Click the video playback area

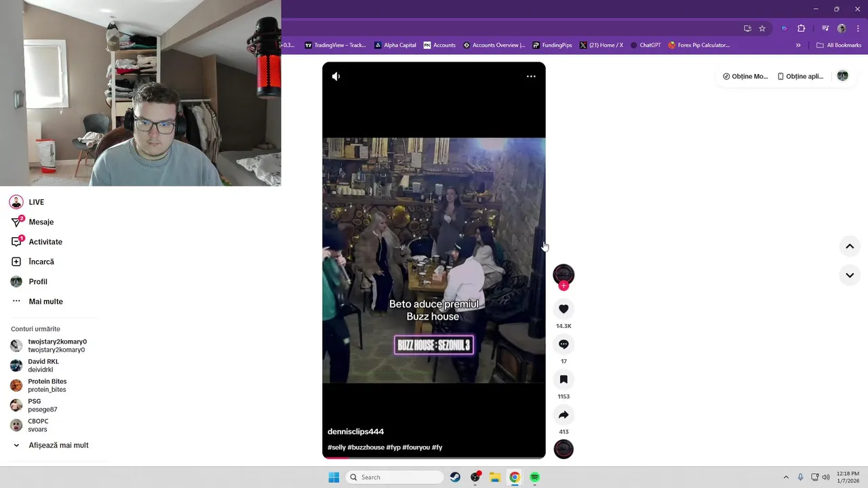coord(434,260)
